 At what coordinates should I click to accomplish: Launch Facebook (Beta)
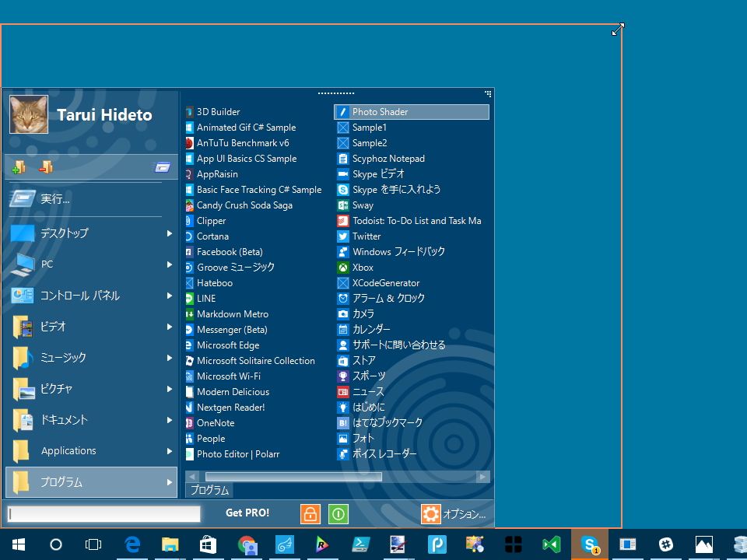click(x=224, y=252)
